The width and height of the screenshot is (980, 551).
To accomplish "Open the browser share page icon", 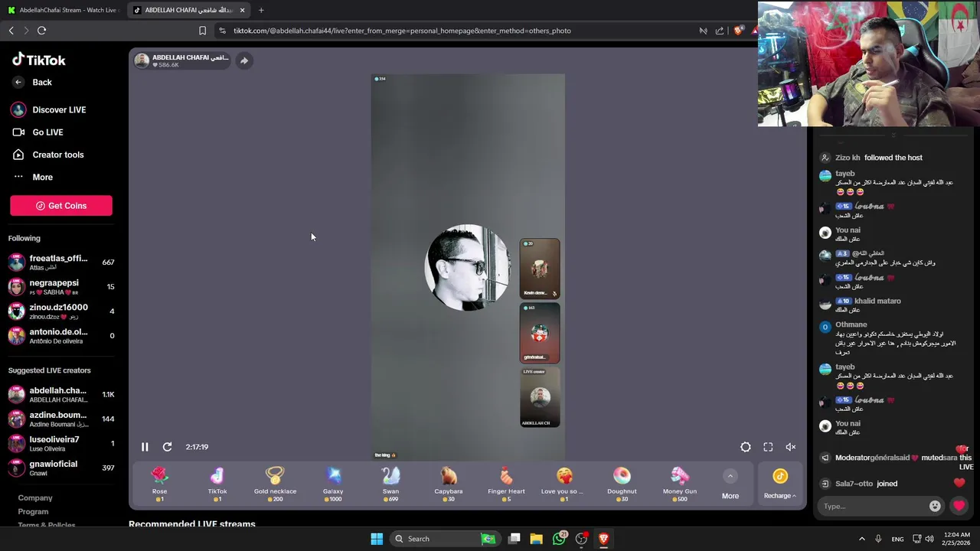I will point(720,31).
